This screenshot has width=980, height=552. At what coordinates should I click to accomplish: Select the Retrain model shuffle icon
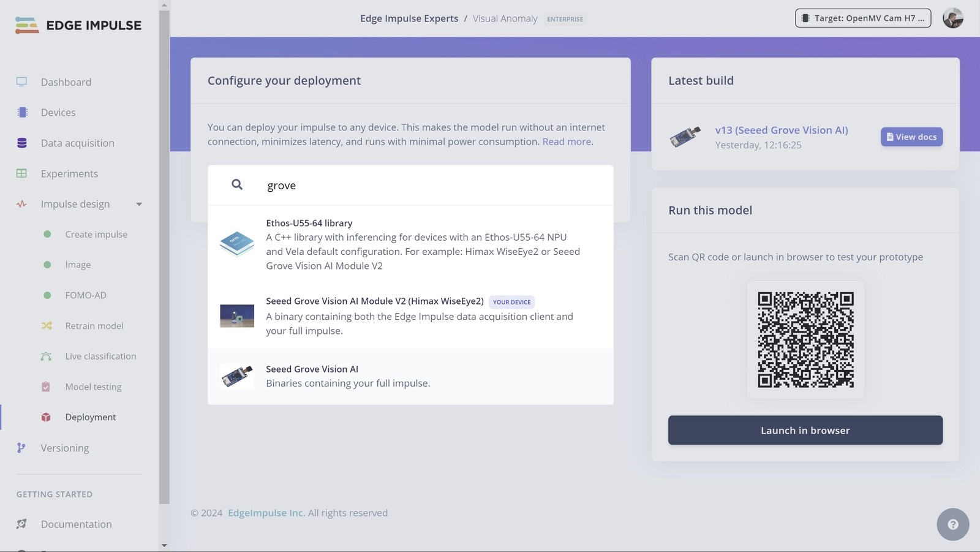tap(47, 326)
